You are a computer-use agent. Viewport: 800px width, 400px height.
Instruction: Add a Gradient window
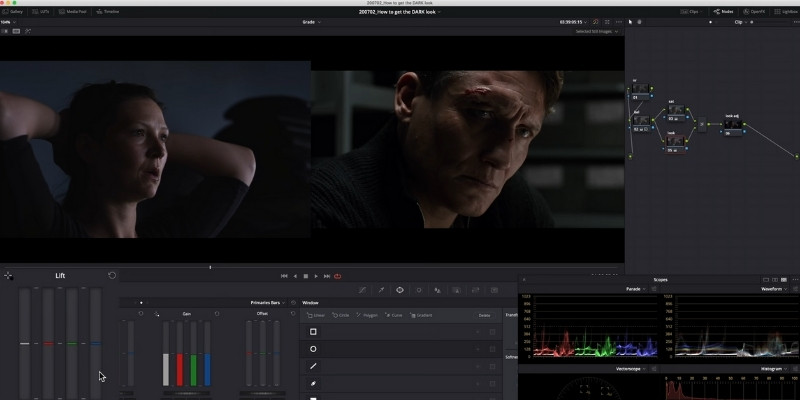[421, 315]
